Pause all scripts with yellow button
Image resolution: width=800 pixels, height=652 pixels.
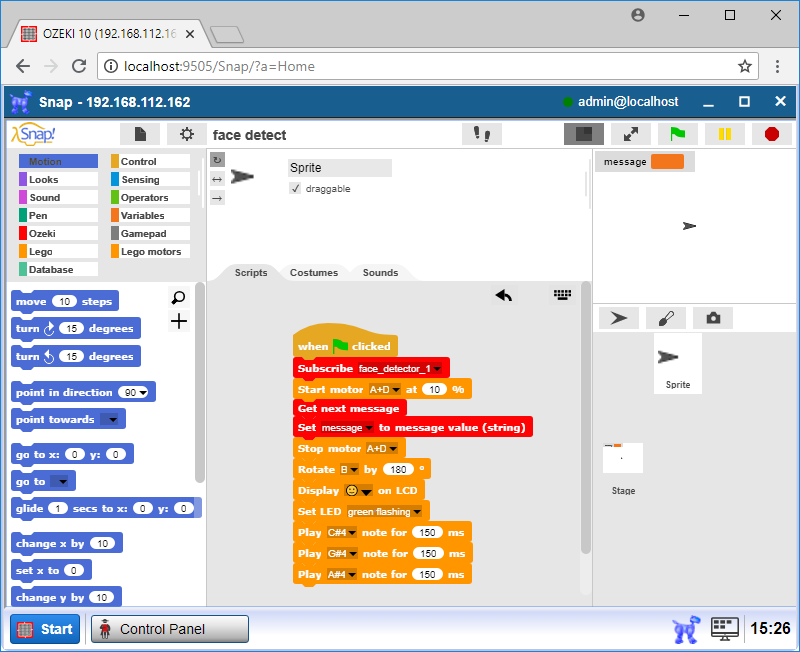(x=724, y=134)
